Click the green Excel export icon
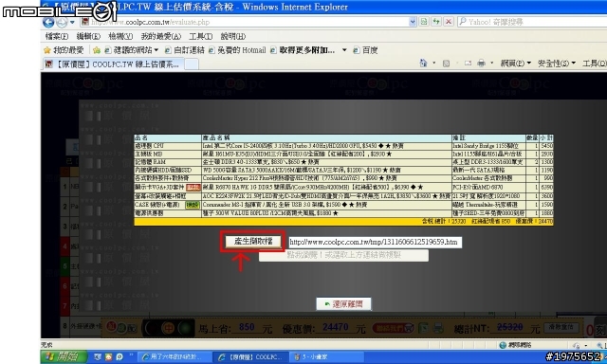The width and height of the screenshot is (607, 364). pos(423,328)
